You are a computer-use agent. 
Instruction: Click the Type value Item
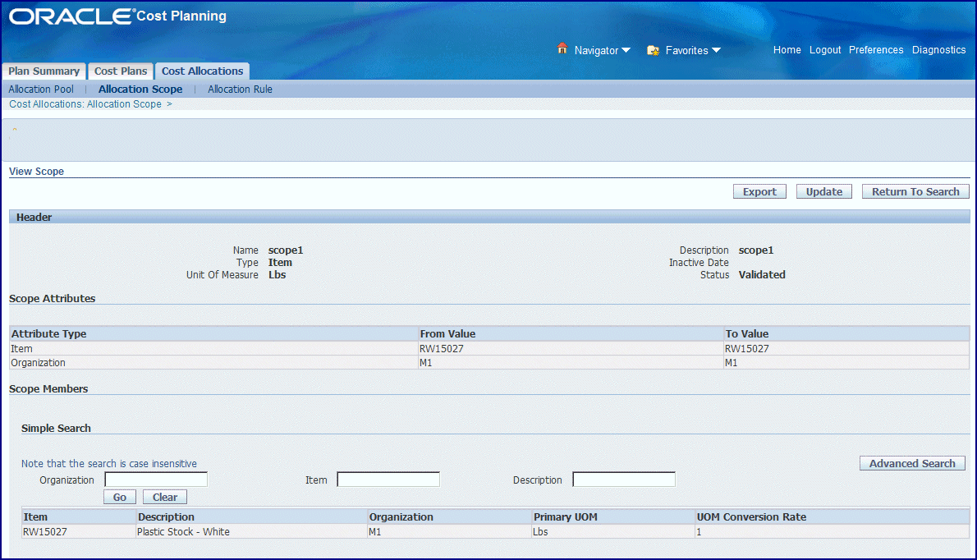[x=280, y=262]
